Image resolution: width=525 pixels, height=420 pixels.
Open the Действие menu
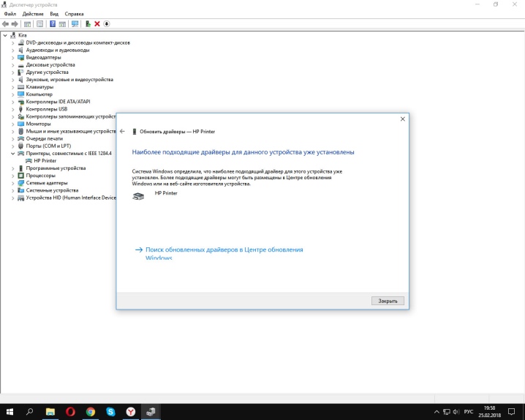[33, 14]
